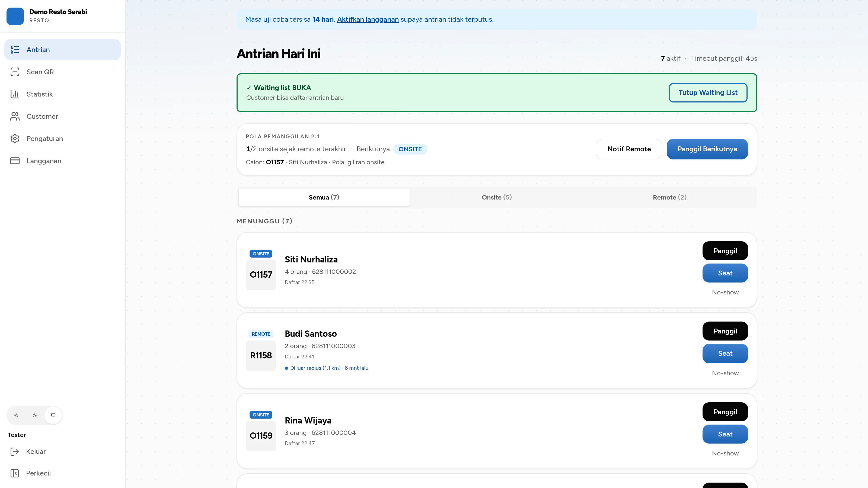868x488 pixels.
Task: Click Seat for Siti Nurhaliza
Action: pyautogui.click(x=725, y=273)
